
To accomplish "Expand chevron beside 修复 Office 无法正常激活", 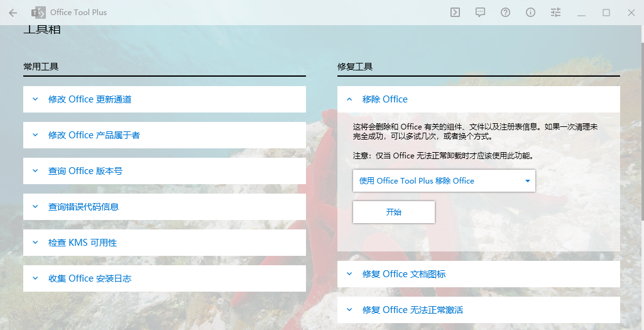I will coord(349,309).
